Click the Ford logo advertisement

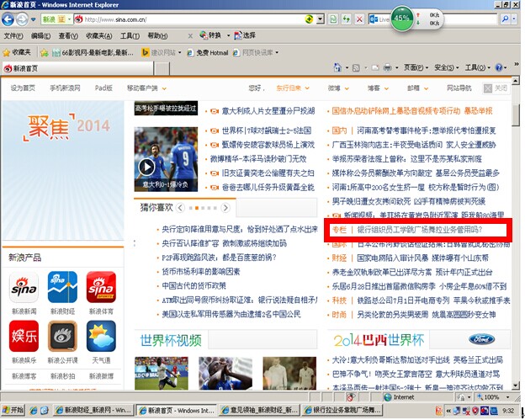click(481, 339)
